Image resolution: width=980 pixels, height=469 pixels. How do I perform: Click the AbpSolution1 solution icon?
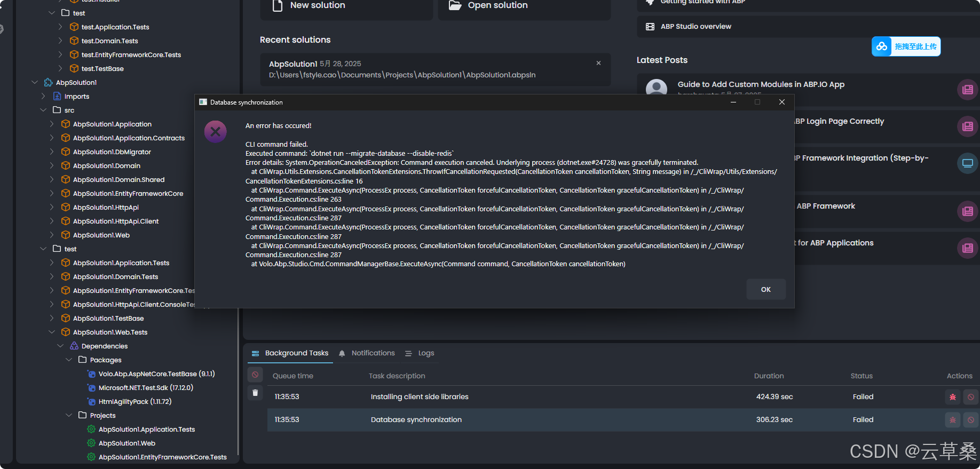[x=49, y=82]
